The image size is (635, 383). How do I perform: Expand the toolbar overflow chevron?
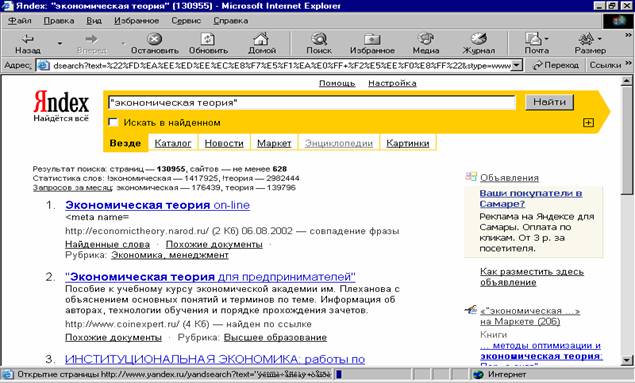point(628,36)
